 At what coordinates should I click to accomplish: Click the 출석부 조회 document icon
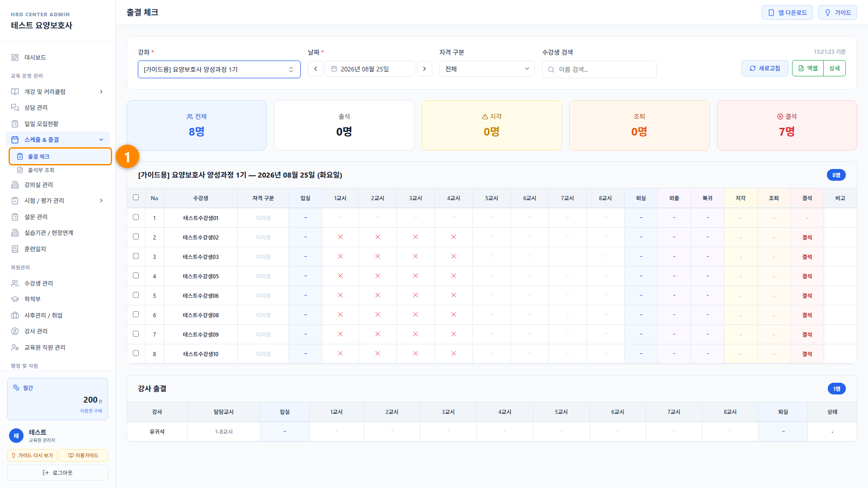pyautogui.click(x=20, y=170)
